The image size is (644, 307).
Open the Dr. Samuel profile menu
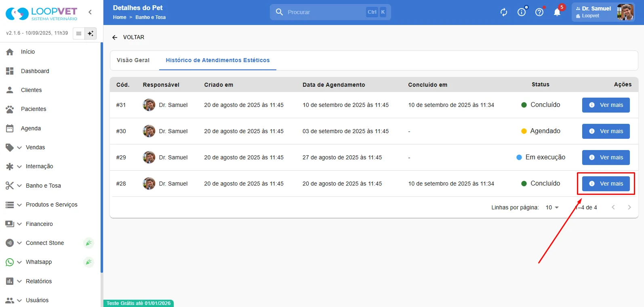[603, 12]
